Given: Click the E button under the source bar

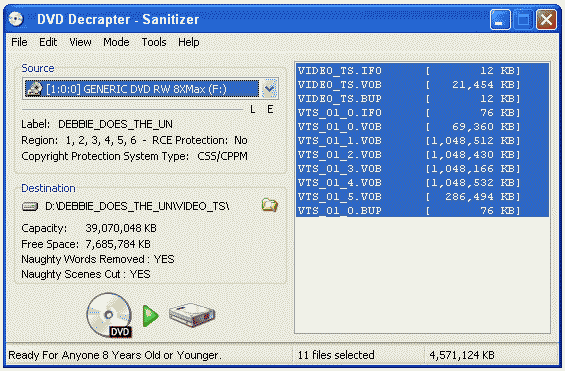Looking at the screenshot, I should click(x=270, y=109).
